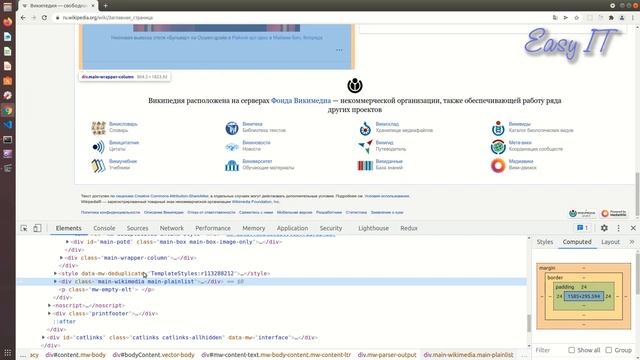The height and width of the screenshot is (360, 640).
Task: Click the Powered by MediaWiki badge
Action: tap(613, 213)
